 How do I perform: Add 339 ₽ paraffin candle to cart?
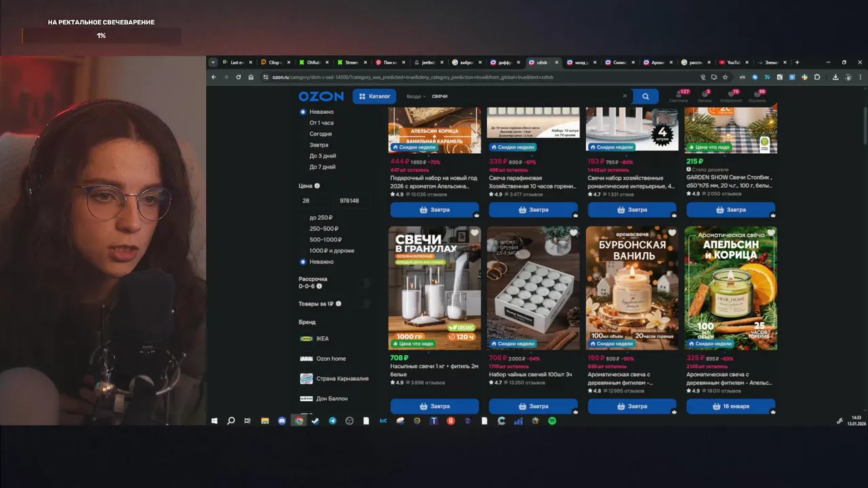tap(533, 209)
